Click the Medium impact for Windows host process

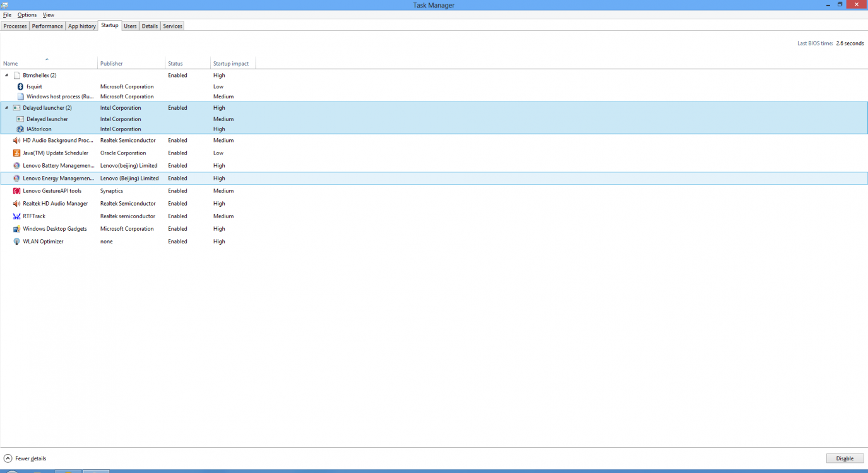pos(223,96)
